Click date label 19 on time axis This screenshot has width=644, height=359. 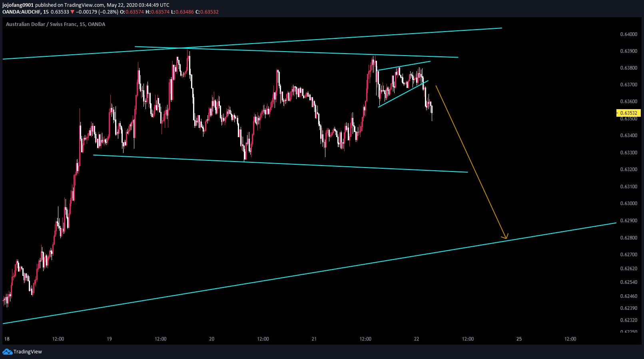tap(109, 339)
